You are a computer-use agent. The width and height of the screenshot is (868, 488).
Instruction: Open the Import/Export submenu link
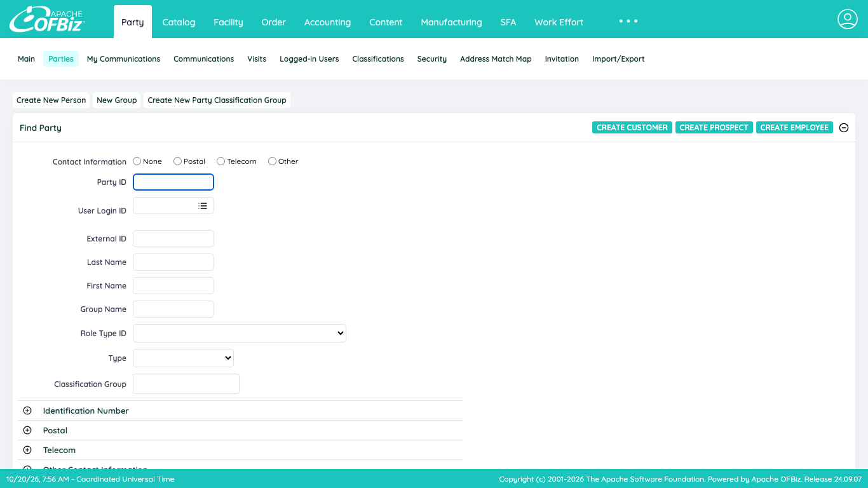(x=618, y=59)
